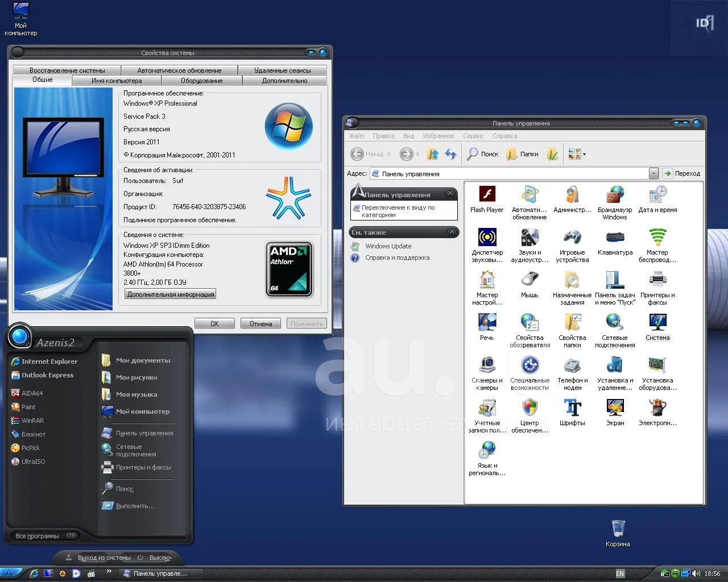Open the Корзина desktop icon

pos(618,533)
